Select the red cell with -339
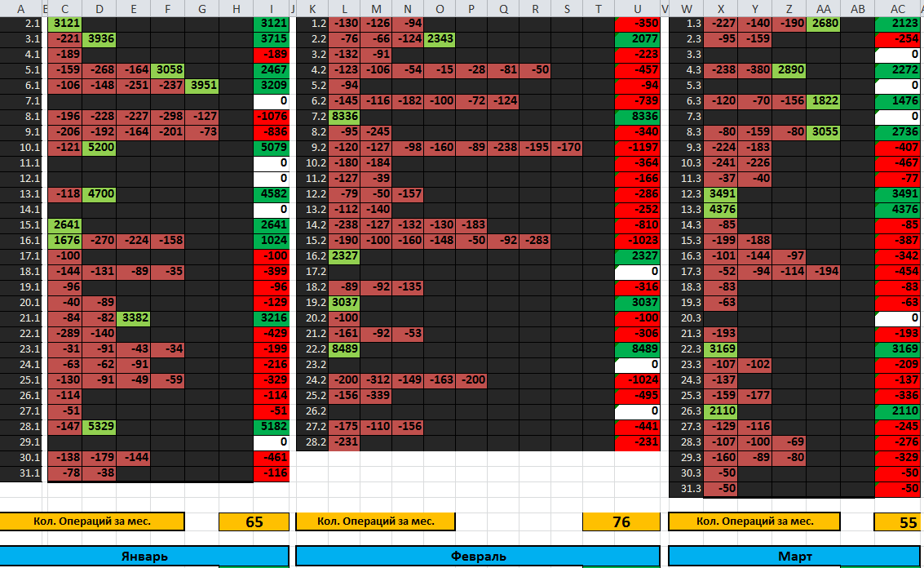The height and width of the screenshot is (568, 924). tap(376, 395)
